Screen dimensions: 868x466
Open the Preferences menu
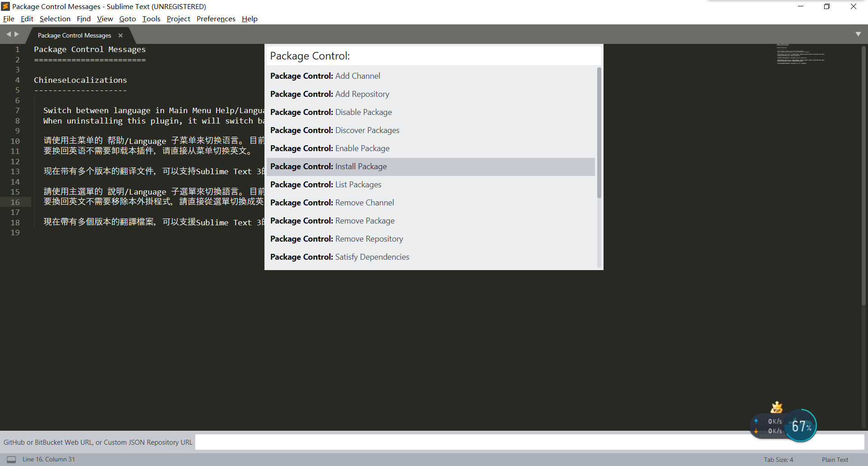point(216,19)
